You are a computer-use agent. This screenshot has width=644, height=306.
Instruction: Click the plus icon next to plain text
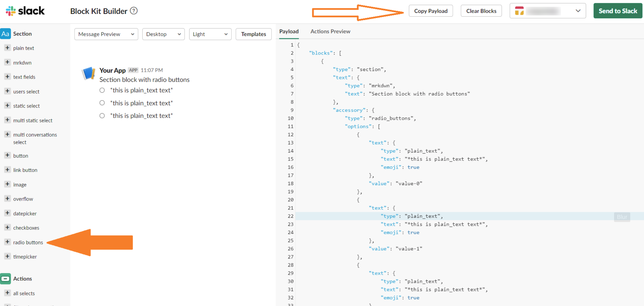7,48
